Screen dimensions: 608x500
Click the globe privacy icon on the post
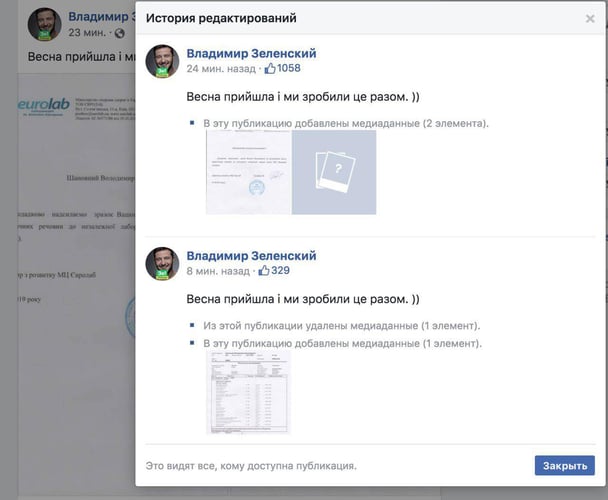tap(120, 33)
